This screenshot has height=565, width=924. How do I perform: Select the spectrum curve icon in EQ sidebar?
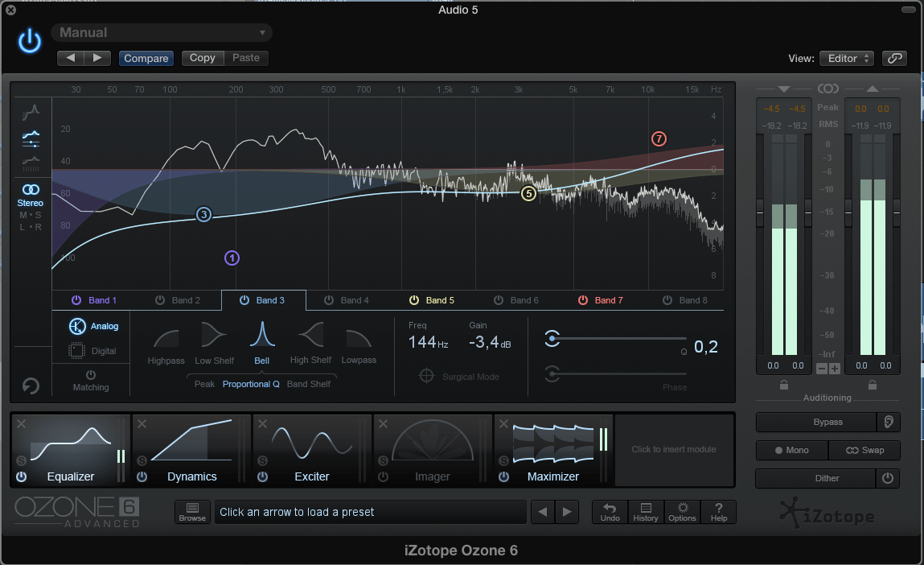(x=31, y=111)
